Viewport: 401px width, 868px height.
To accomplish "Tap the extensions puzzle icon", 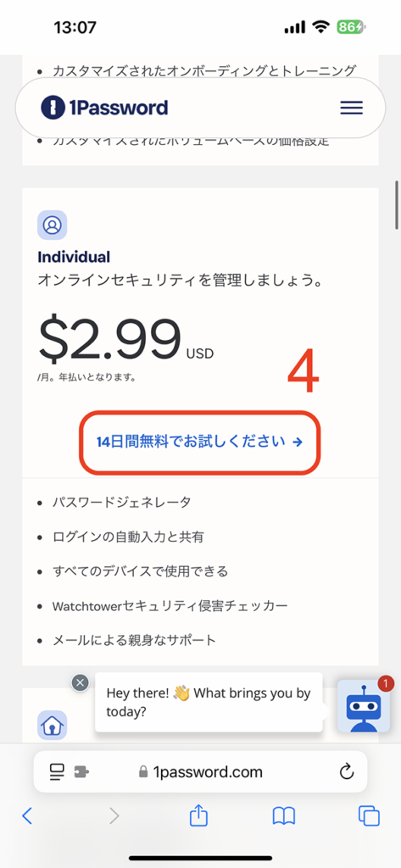I will pos(82,771).
